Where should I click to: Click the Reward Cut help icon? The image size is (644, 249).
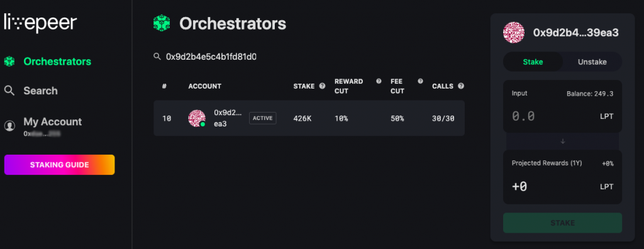pos(379,81)
